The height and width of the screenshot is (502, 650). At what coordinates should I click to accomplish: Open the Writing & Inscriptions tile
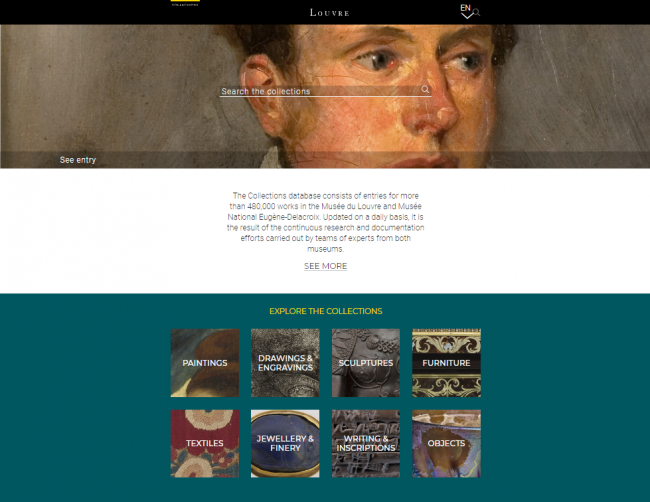(x=366, y=444)
